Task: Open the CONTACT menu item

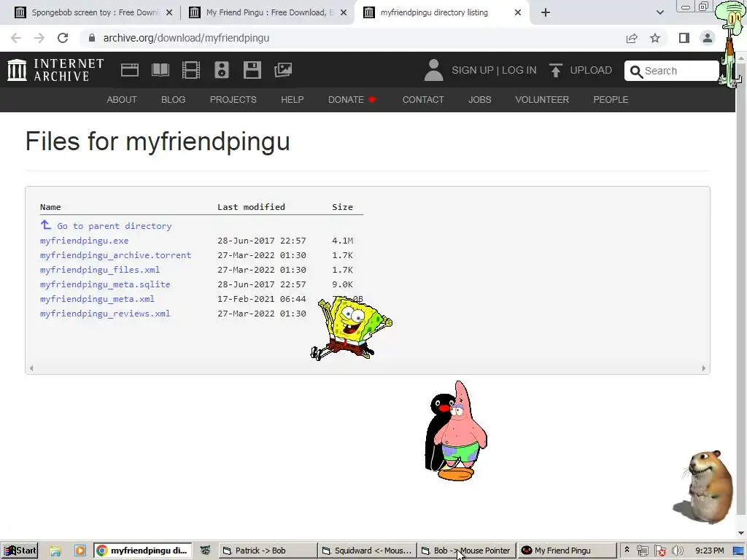Action: pos(423,99)
